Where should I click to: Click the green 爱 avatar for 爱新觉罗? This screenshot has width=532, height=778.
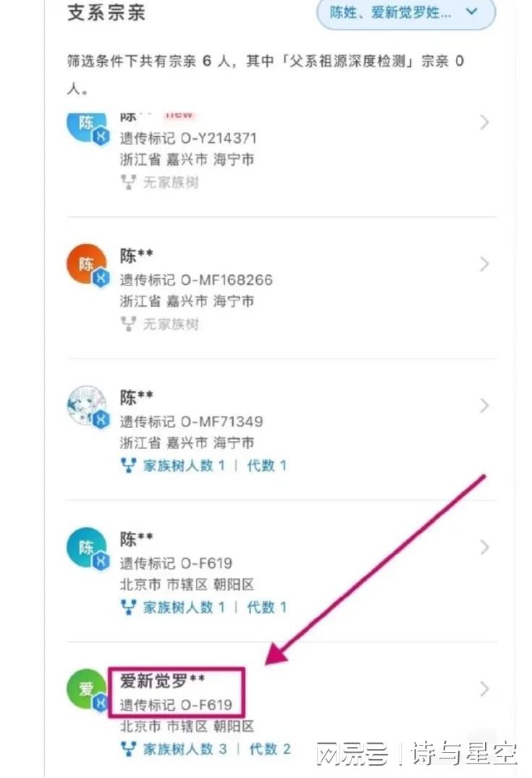click(x=86, y=689)
